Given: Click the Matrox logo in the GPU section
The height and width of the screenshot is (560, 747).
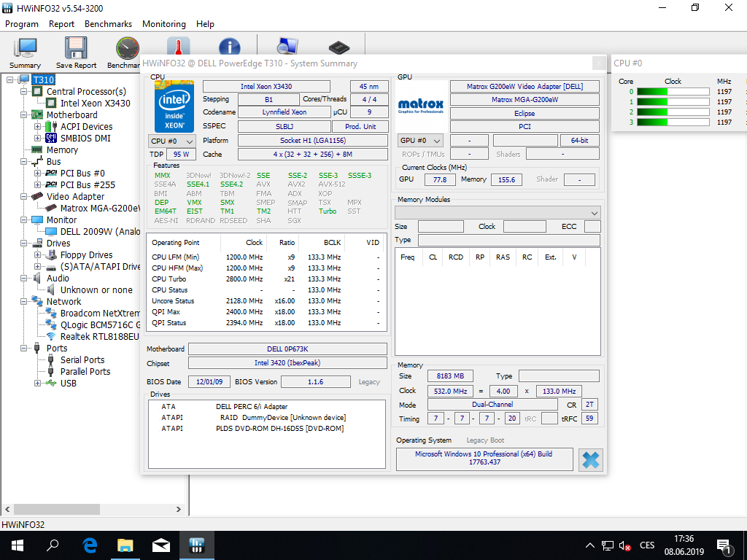Looking at the screenshot, I should (x=421, y=106).
